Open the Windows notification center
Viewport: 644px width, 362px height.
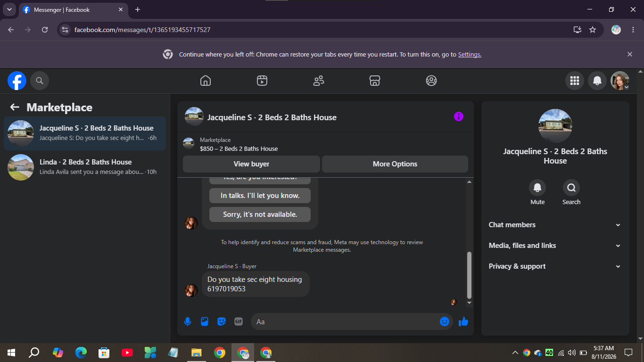tap(628, 353)
